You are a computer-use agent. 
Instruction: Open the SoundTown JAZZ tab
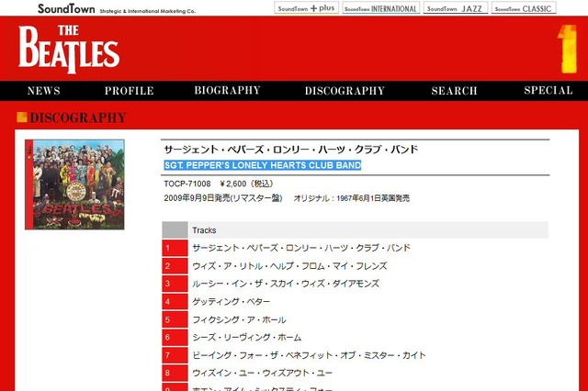456,8
